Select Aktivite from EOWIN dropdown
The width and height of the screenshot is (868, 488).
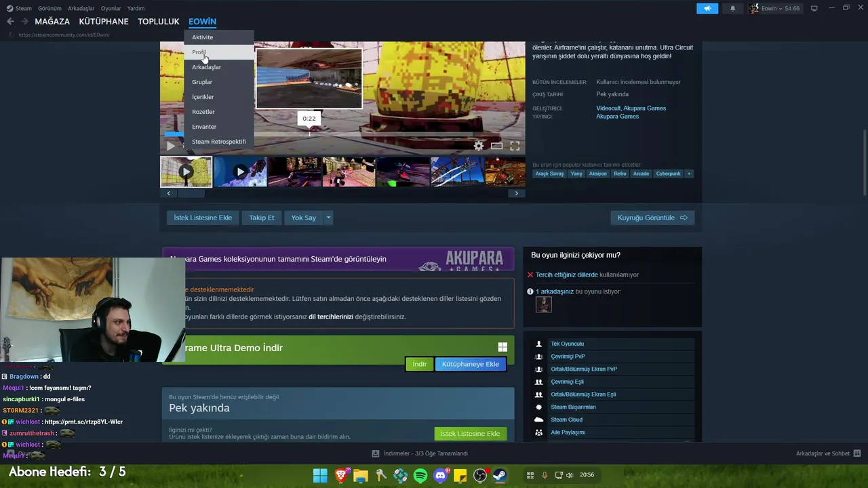tap(218, 37)
